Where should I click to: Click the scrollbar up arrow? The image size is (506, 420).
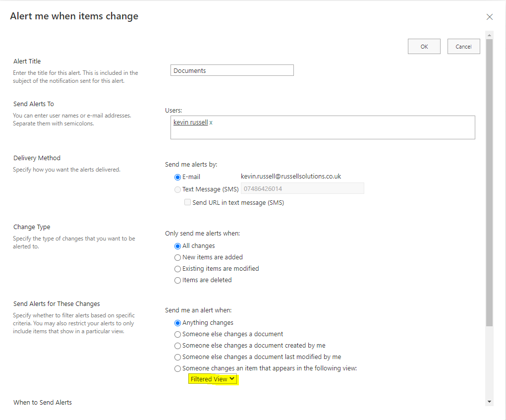[x=489, y=35]
